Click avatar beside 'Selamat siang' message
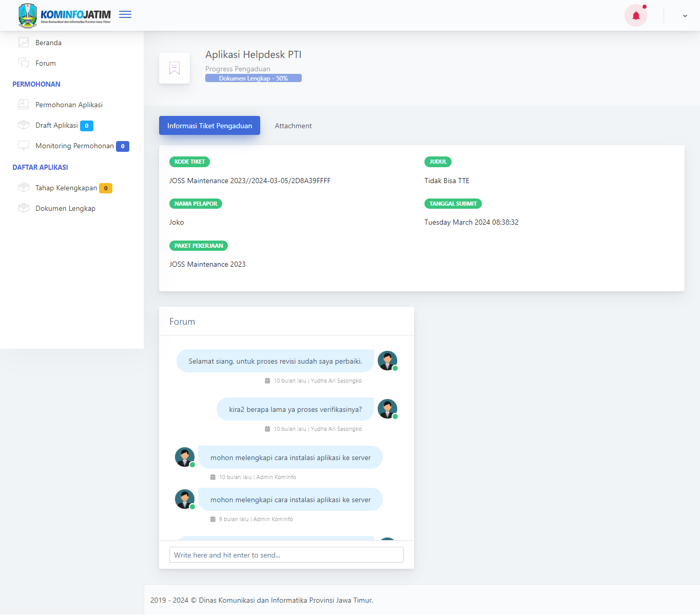The image size is (700, 616). click(x=387, y=361)
